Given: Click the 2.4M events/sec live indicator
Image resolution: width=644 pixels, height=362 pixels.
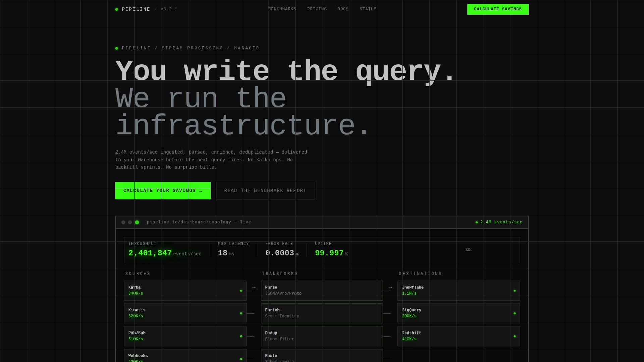Looking at the screenshot, I should tap(499, 222).
